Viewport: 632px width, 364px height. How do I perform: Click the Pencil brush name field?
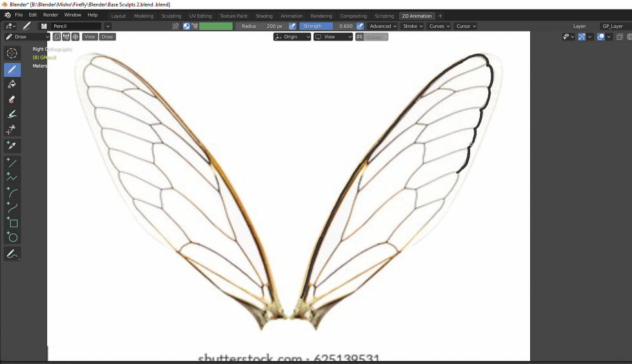coord(76,26)
